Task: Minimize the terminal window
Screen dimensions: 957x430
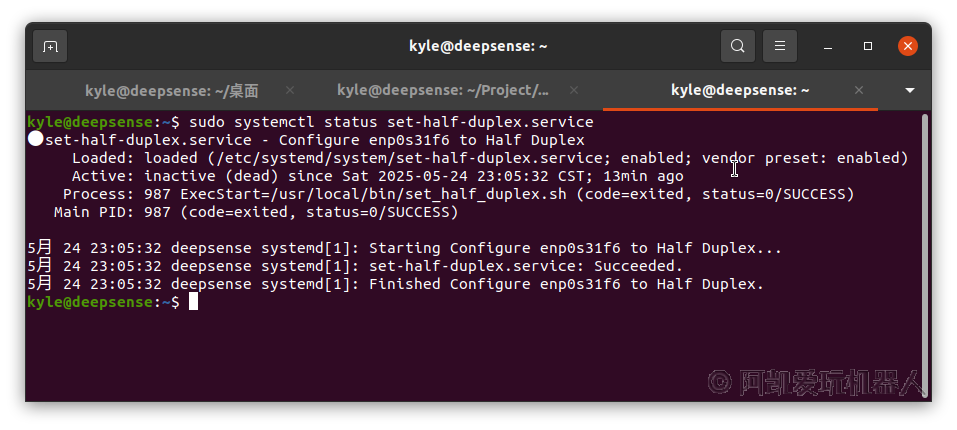Action: [x=829, y=46]
